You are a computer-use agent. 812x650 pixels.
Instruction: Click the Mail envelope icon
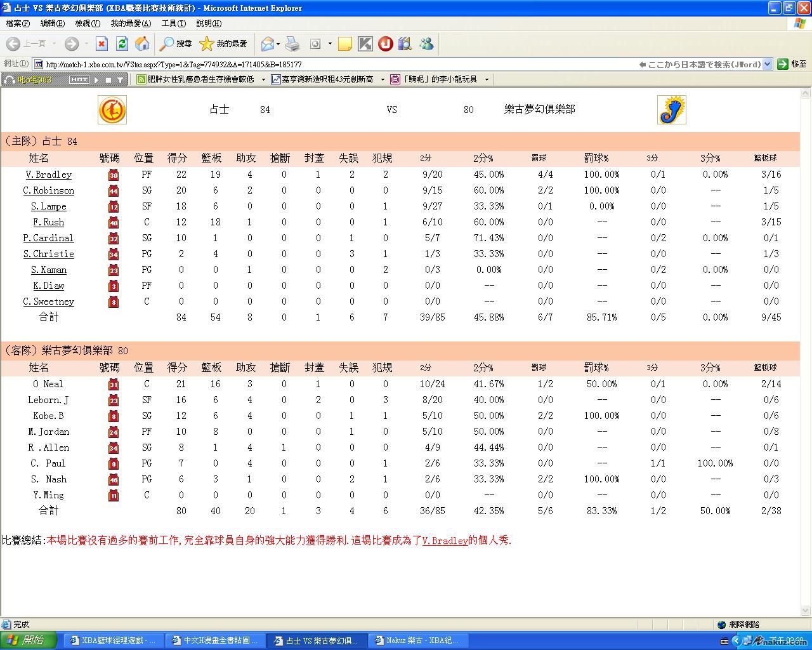[267, 43]
